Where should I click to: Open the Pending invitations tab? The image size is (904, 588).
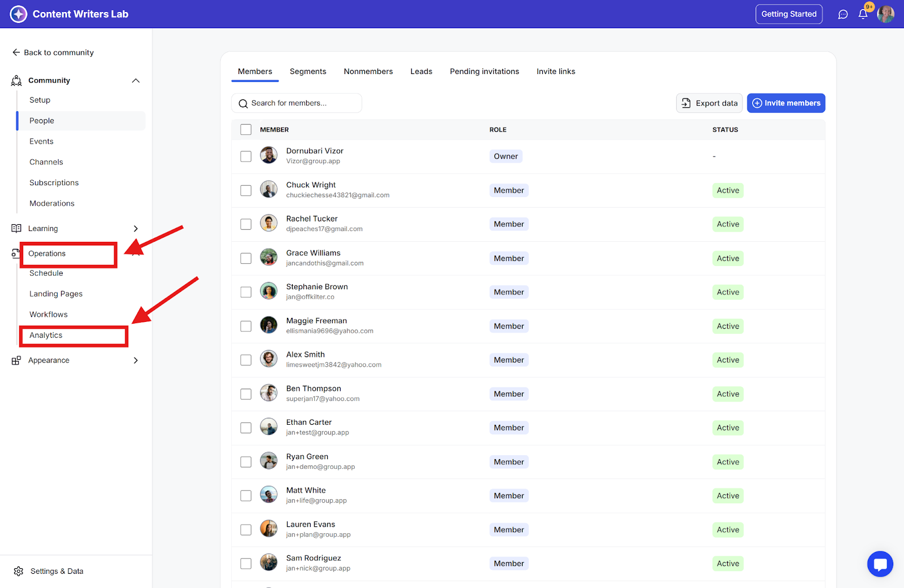tap(484, 71)
